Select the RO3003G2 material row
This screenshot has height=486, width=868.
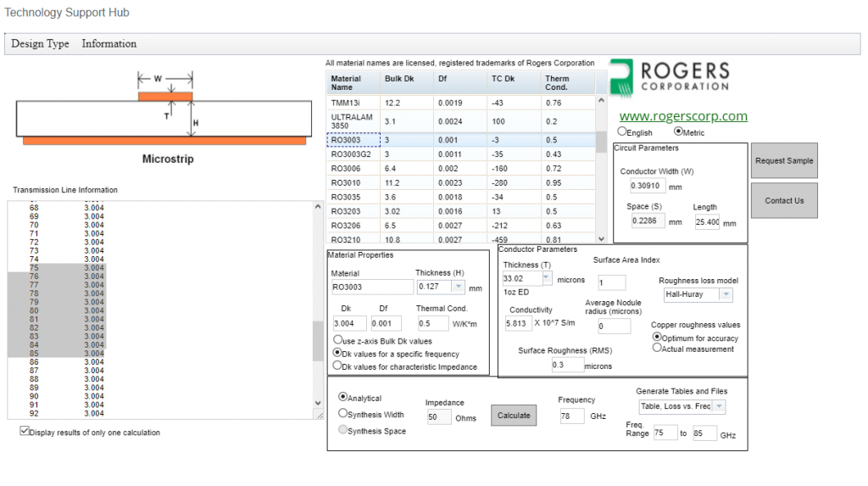(x=461, y=154)
